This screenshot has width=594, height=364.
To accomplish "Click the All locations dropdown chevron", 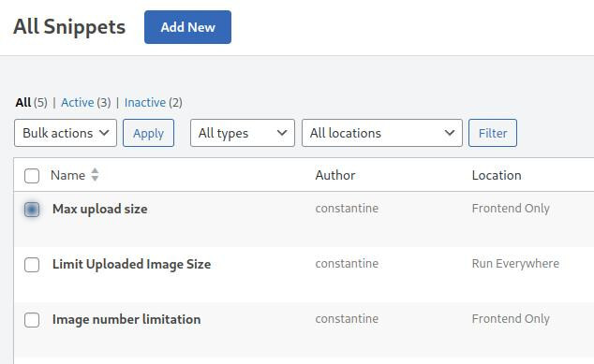I will coord(450,133).
